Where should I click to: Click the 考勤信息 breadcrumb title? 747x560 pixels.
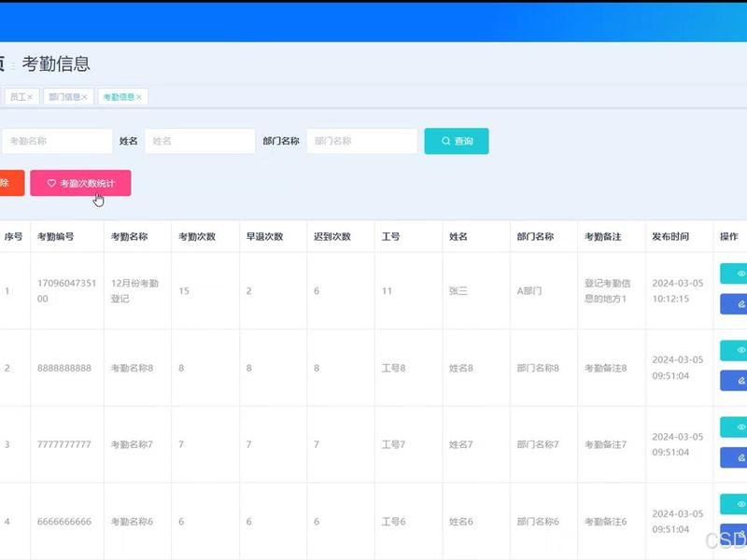(x=56, y=63)
